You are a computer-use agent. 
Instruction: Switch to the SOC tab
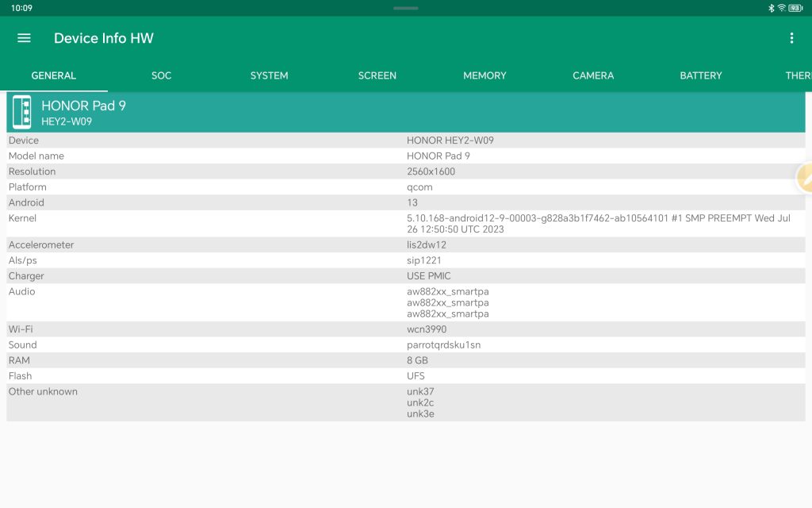[x=161, y=75]
